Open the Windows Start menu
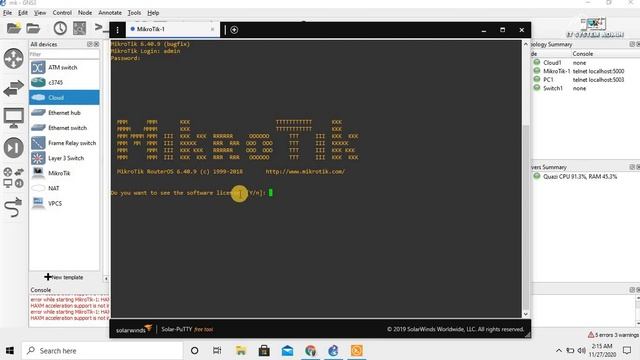Screen dimensions: 640x360 (x=10, y=351)
